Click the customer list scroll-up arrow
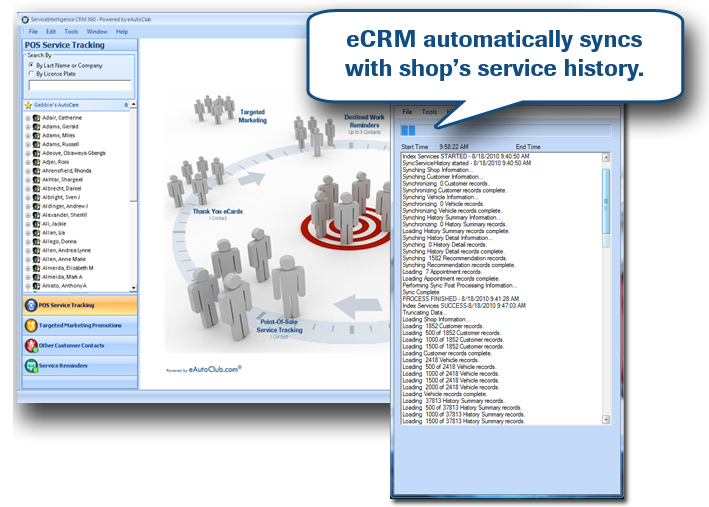Screen dimensions: 709x507 (x=133, y=104)
